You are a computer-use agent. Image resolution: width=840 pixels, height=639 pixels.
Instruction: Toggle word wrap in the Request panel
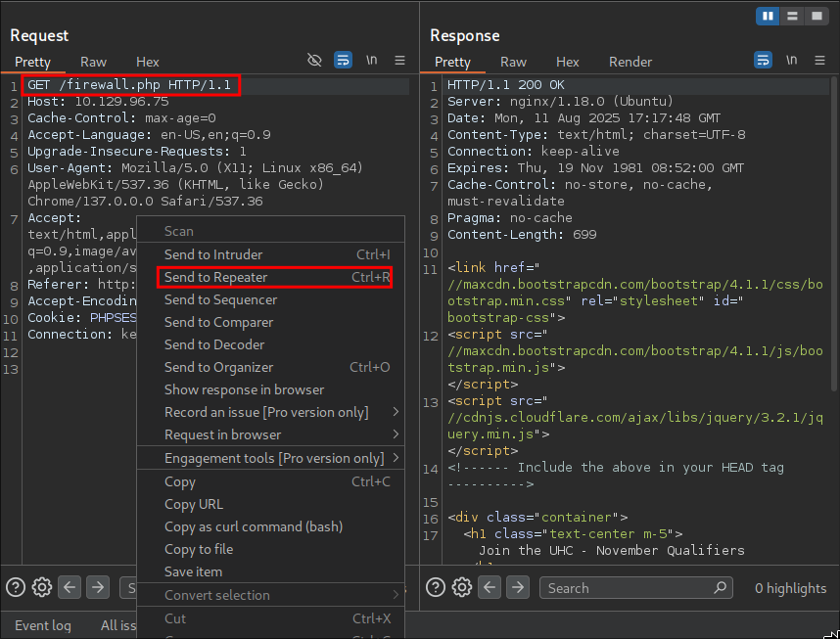[343, 60]
